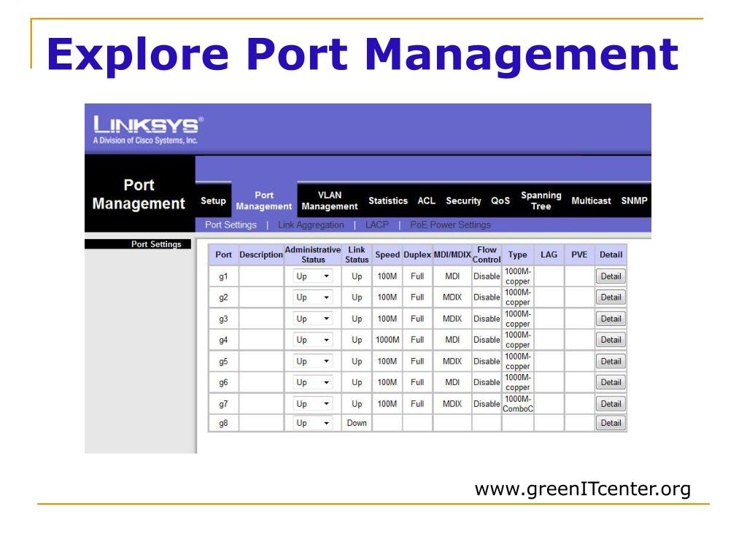The image size is (747, 560).
Task: Go to the Multicast tab
Action: [x=591, y=201]
